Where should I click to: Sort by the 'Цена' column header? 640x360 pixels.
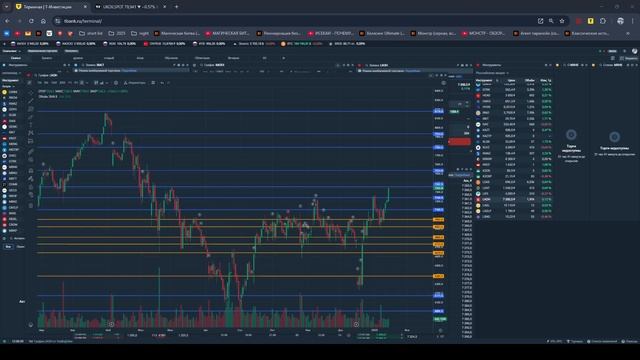[x=511, y=80]
